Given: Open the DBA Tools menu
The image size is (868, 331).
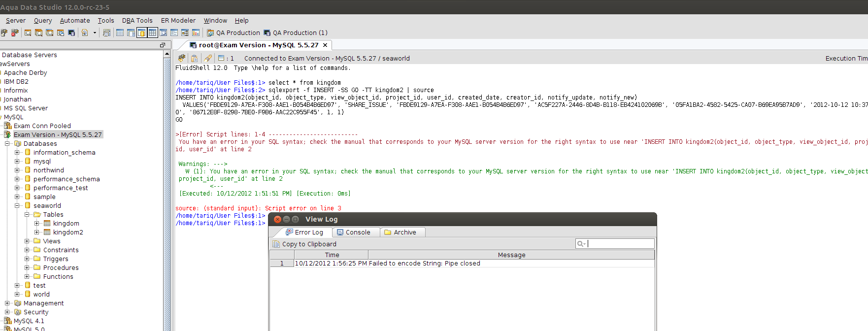Looking at the screenshot, I should click(x=137, y=20).
